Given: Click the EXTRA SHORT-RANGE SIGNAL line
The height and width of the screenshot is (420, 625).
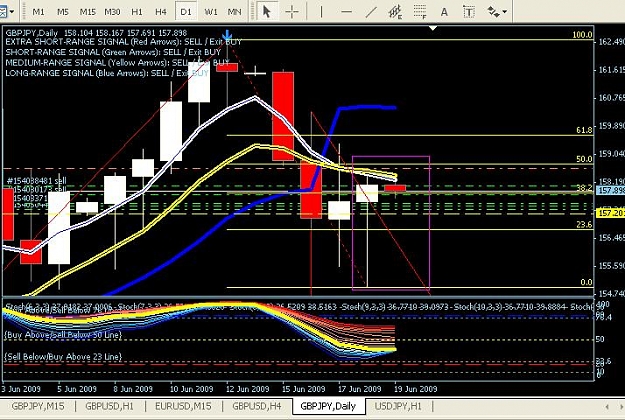Looking at the screenshot, I should click(x=124, y=42).
